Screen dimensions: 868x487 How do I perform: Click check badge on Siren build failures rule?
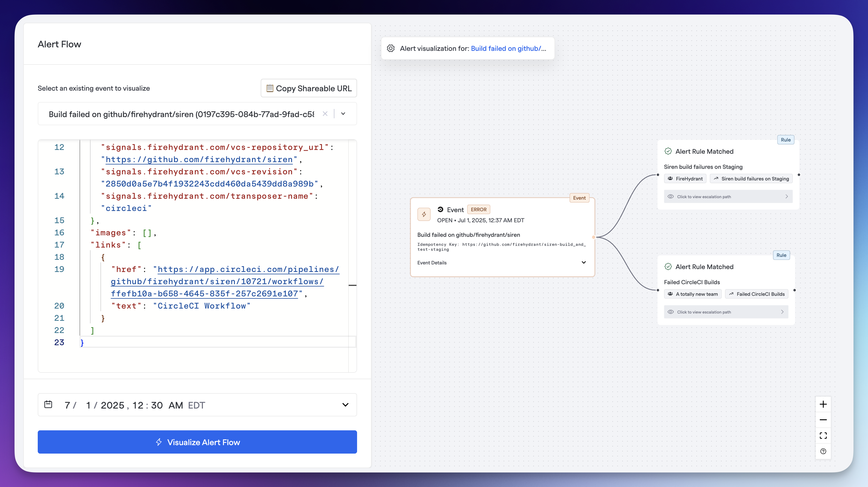[x=668, y=151]
